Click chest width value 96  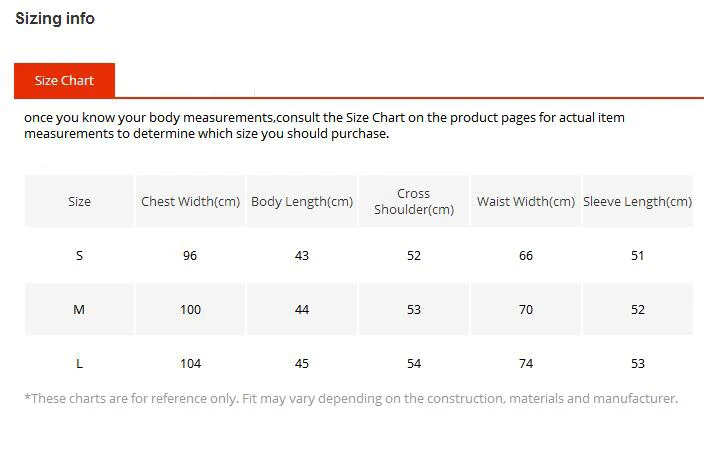click(190, 255)
